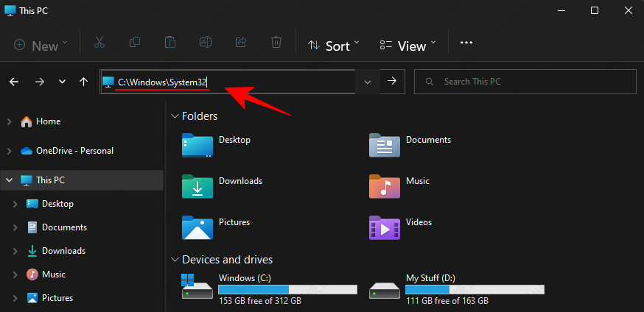Click the Delete trash can icon
The height and width of the screenshot is (312, 644).
(x=276, y=44)
